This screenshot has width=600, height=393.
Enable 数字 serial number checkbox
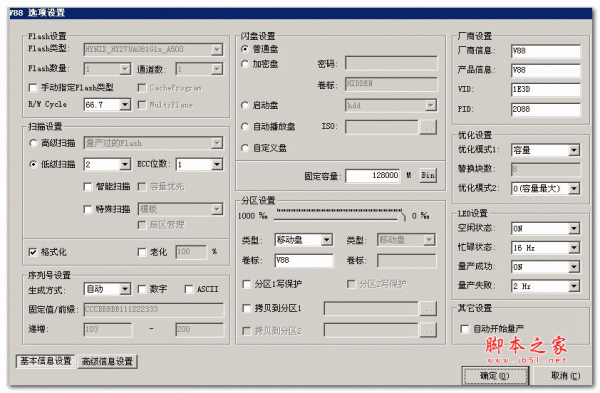pyautogui.click(x=142, y=289)
